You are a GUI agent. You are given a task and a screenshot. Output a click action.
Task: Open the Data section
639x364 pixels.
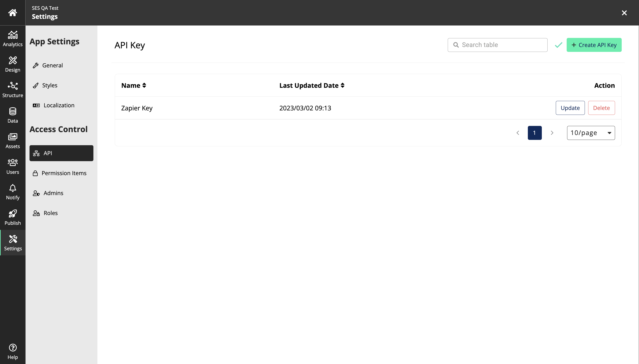12,115
